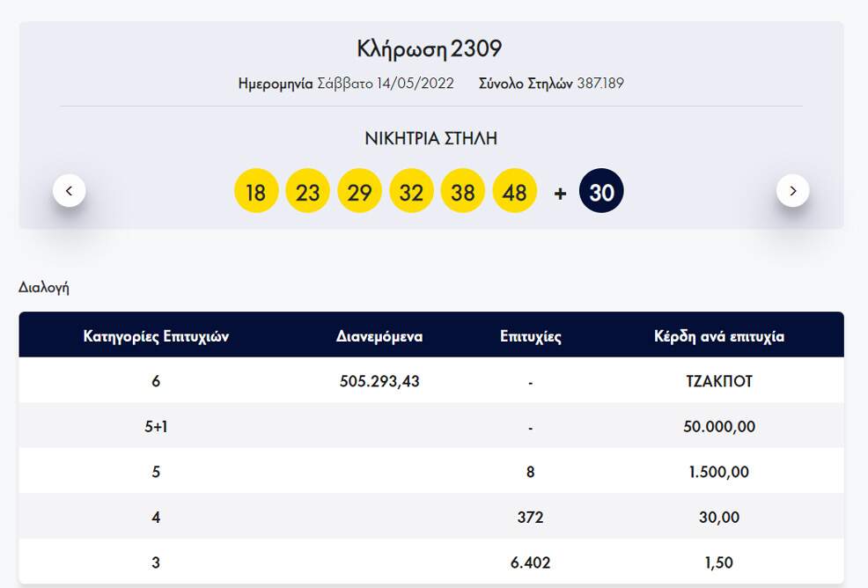The width and height of the screenshot is (868, 588).
Task: Open the Διαλογή section label
Action: point(44,288)
